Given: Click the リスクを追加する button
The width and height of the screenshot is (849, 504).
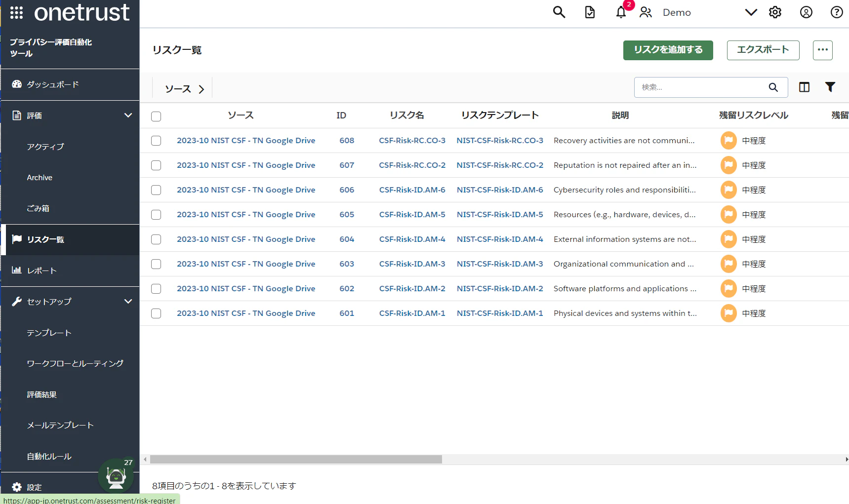Looking at the screenshot, I should tap(668, 50).
